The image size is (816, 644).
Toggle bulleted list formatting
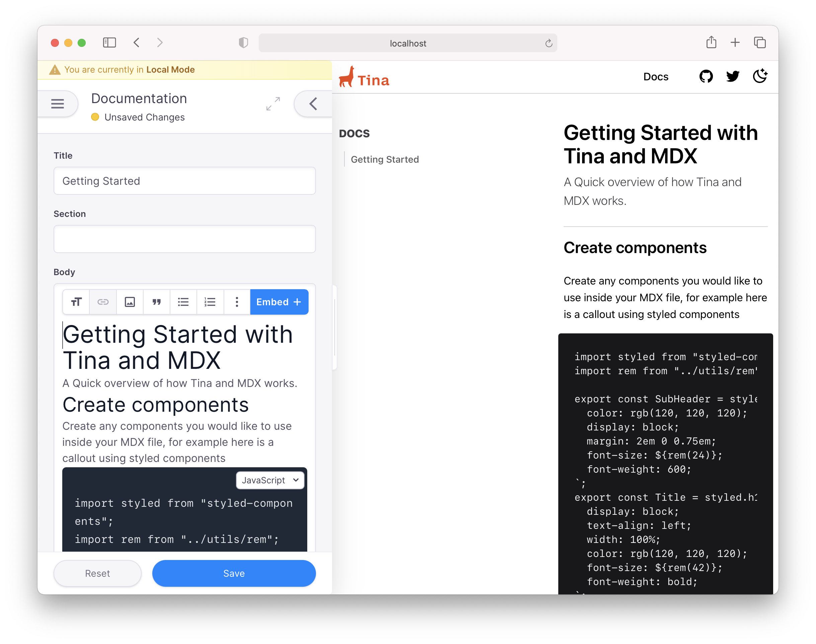[183, 302]
